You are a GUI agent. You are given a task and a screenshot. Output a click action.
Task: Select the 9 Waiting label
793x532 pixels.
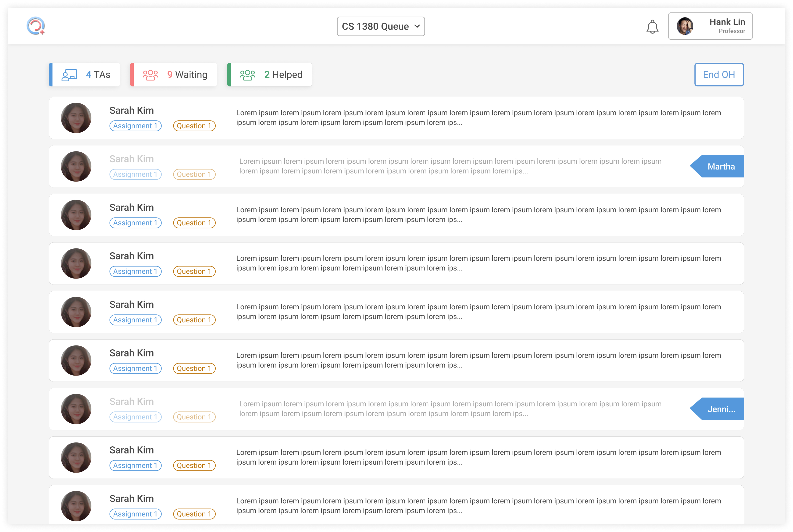pyautogui.click(x=187, y=75)
